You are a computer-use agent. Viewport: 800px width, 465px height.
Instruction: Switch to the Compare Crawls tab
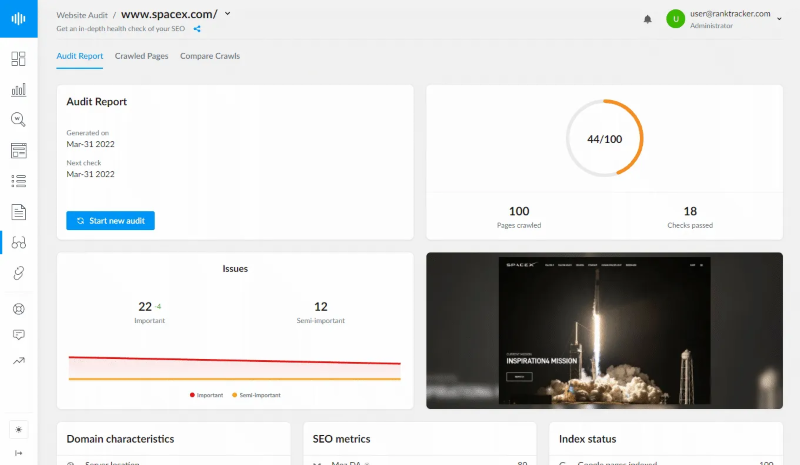pyautogui.click(x=210, y=56)
